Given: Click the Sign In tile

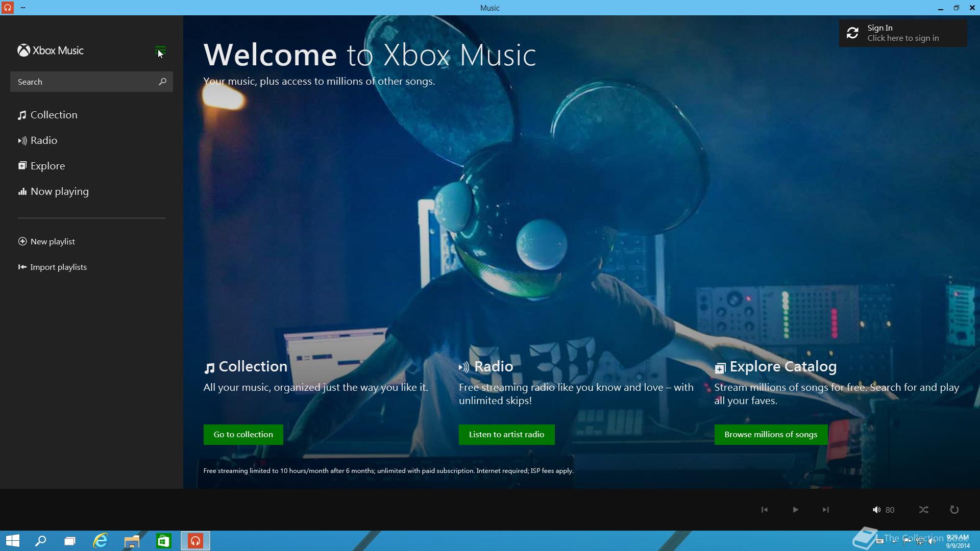Looking at the screenshot, I should click(x=902, y=33).
